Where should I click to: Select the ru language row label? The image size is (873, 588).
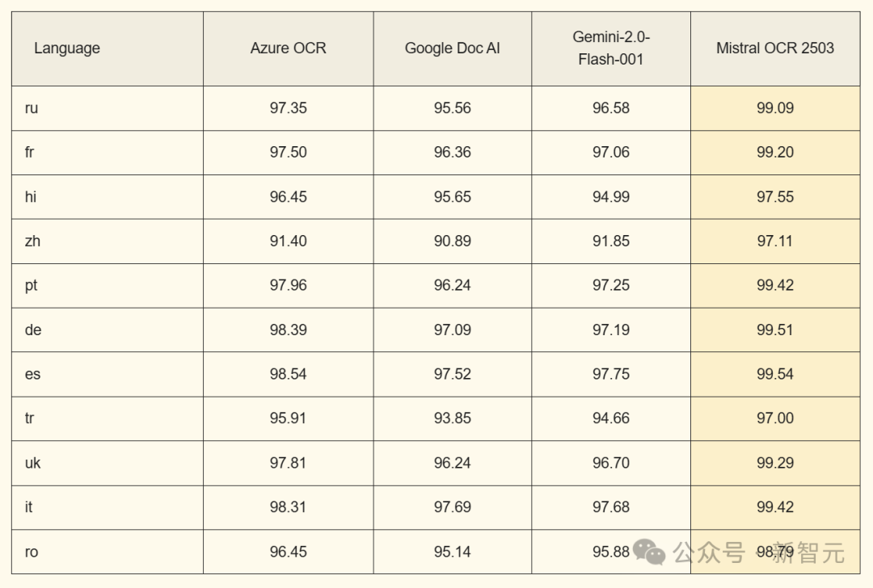tap(32, 108)
